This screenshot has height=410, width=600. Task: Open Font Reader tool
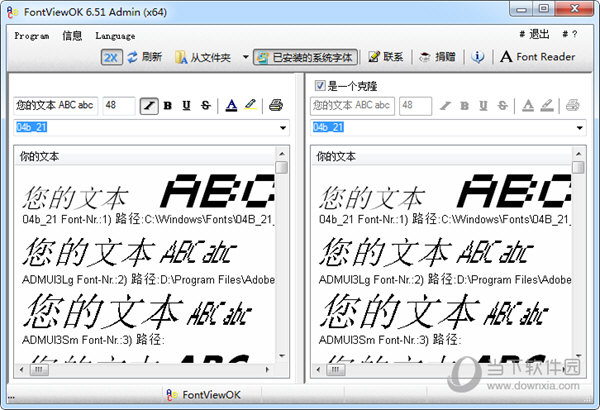pos(538,57)
